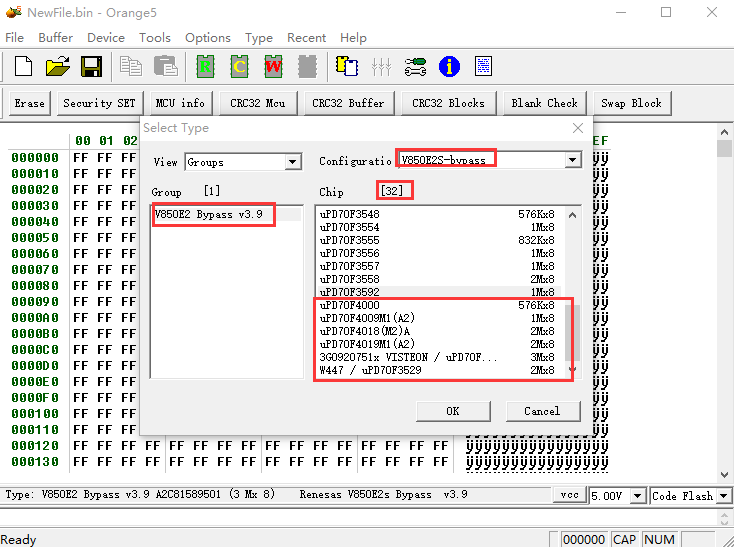Click the Blank Check button
The width and height of the screenshot is (734, 547).
(544, 103)
